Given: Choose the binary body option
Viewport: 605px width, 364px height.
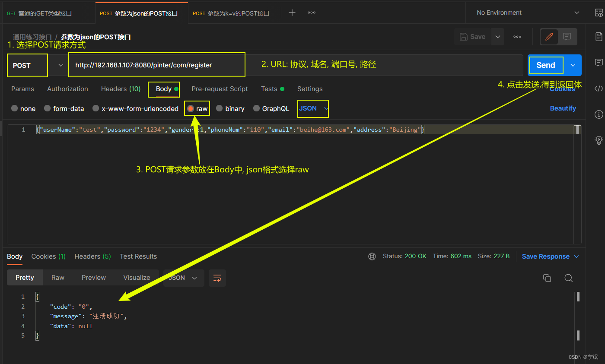Looking at the screenshot, I should click(220, 108).
